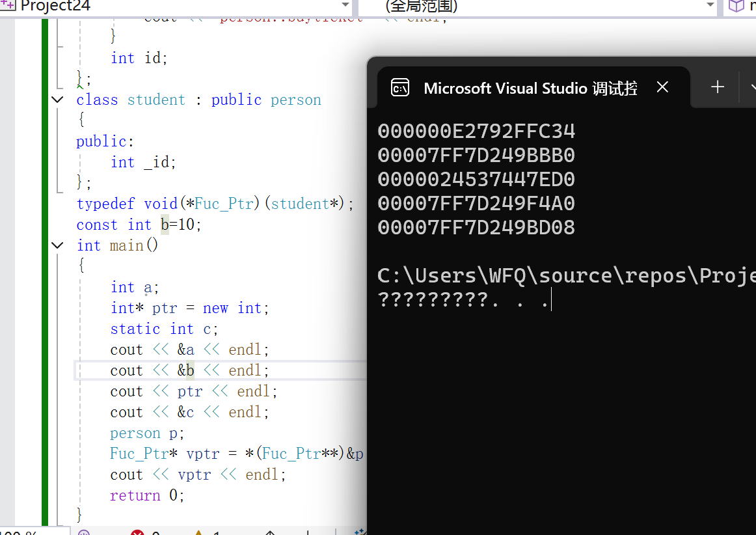Click the 'Fuc_Ptr* vptr' assignment line
Viewport: 756px width, 535px height.
237,454
